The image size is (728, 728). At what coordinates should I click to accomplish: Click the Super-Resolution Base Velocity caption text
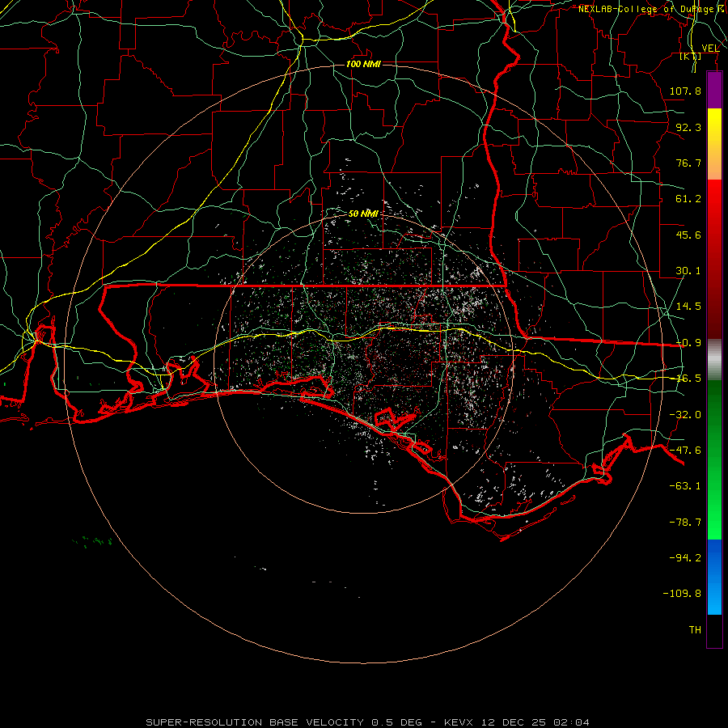coord(367,722)
